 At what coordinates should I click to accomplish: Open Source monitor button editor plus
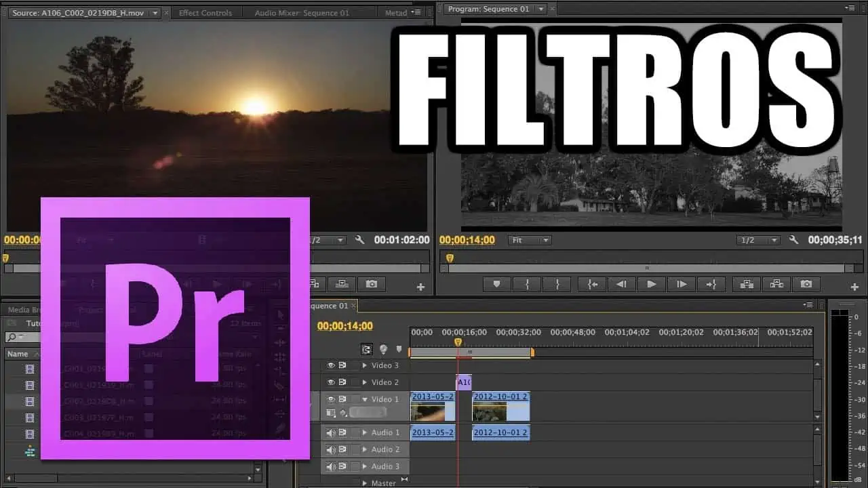[x=420, y=287]
